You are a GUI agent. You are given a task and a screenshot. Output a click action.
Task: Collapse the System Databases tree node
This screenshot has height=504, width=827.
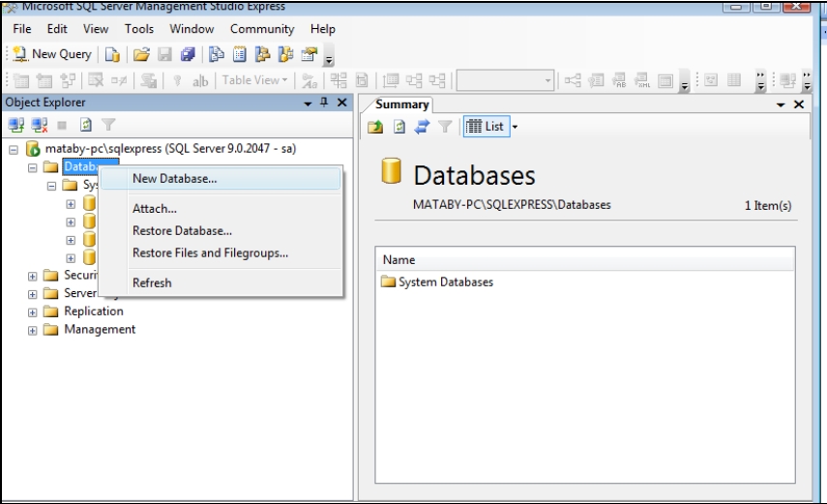click(51, 186)
